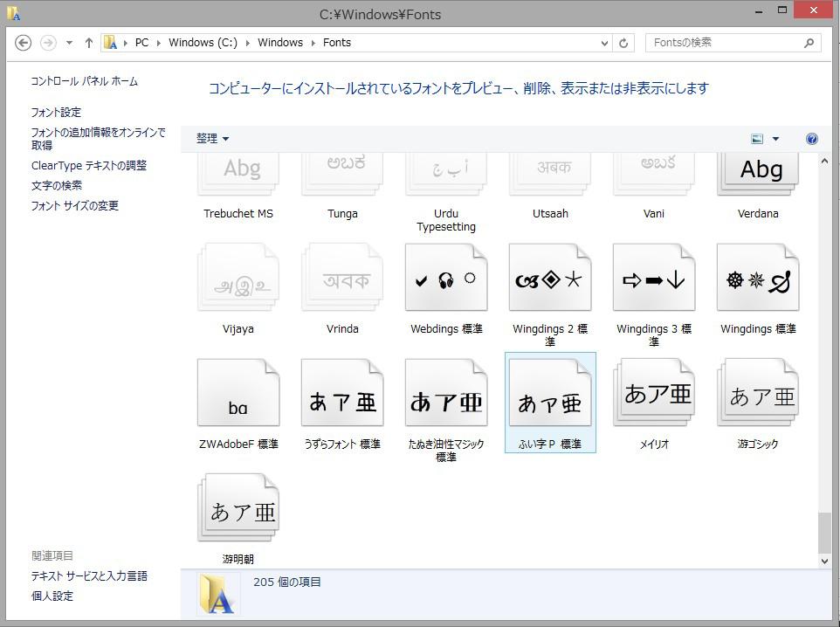The width and height of the screenshot is (840, 627).
Task: Open フォント サイズの変更 link
Action: pyautogui.click(x=75, y=206)
